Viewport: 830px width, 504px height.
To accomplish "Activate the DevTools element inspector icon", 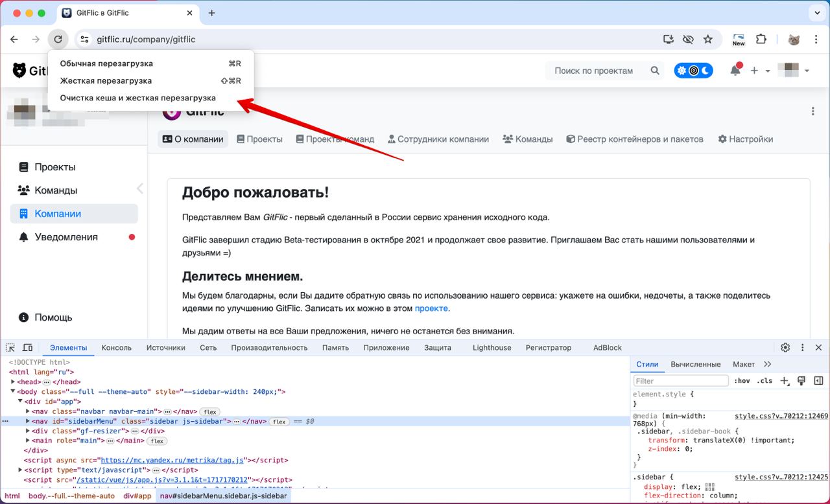I will click(x=10, y=348).
